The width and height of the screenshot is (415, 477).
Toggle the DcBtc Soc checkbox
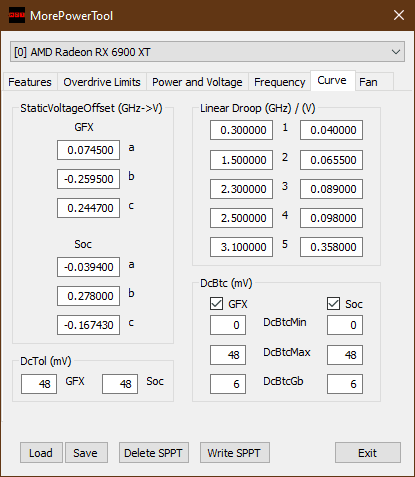334,304
